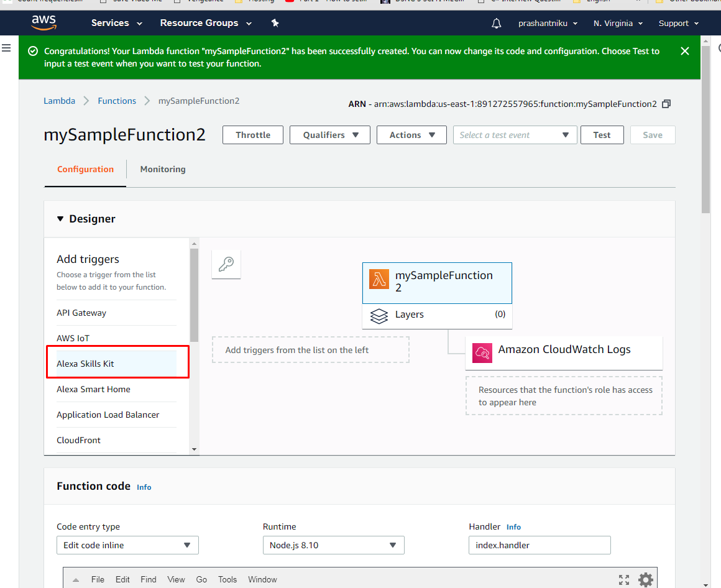Open the Services dropdown
Image resolution: width=721 pixels, height=588 pixels.
click(117, 23)
